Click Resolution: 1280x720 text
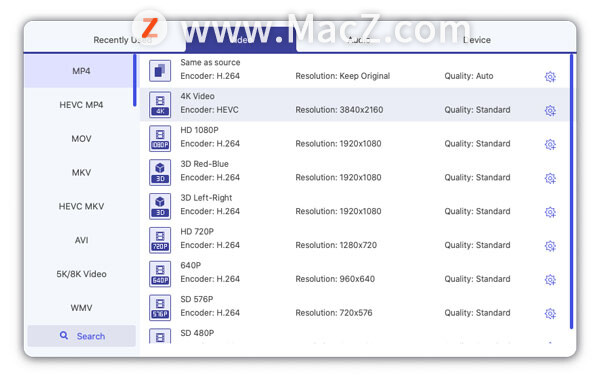600x383 pixels. [x=336, y=245]
